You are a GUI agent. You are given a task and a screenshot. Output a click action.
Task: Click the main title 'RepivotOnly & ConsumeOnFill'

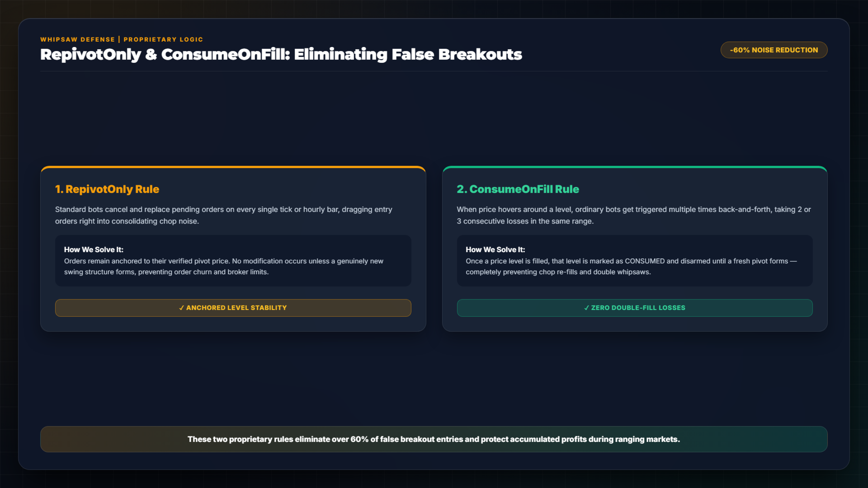click(165, 55)
